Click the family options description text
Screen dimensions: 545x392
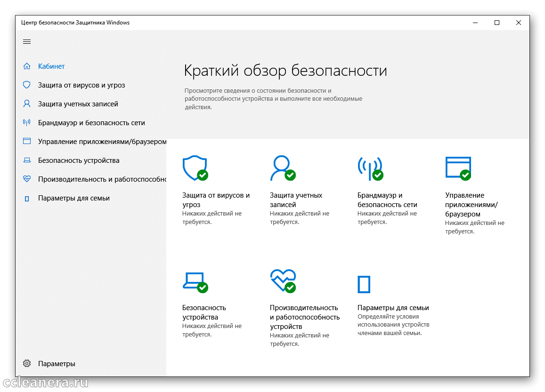(393, 325)
